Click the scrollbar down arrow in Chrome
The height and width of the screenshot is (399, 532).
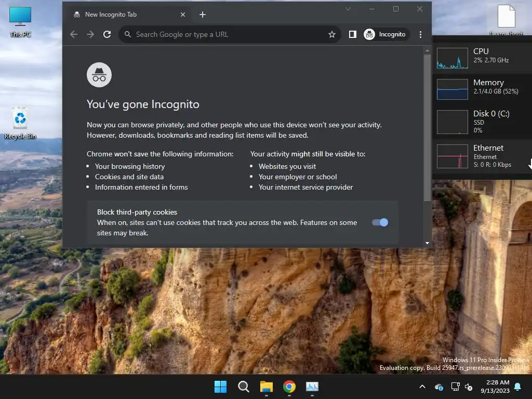[427, 243]
